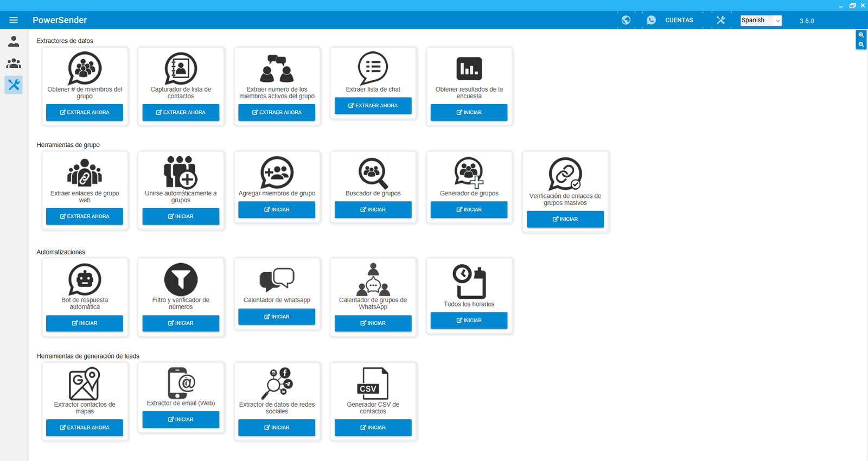Click Extraer Ahora under Extractor contactos de mapas
This screenshot has width=868, height=461.
coord(85,427)
